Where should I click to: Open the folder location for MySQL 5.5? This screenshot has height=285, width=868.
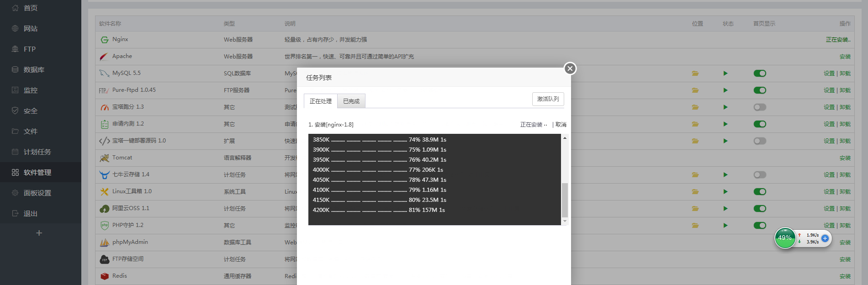[x=695, y=73]
